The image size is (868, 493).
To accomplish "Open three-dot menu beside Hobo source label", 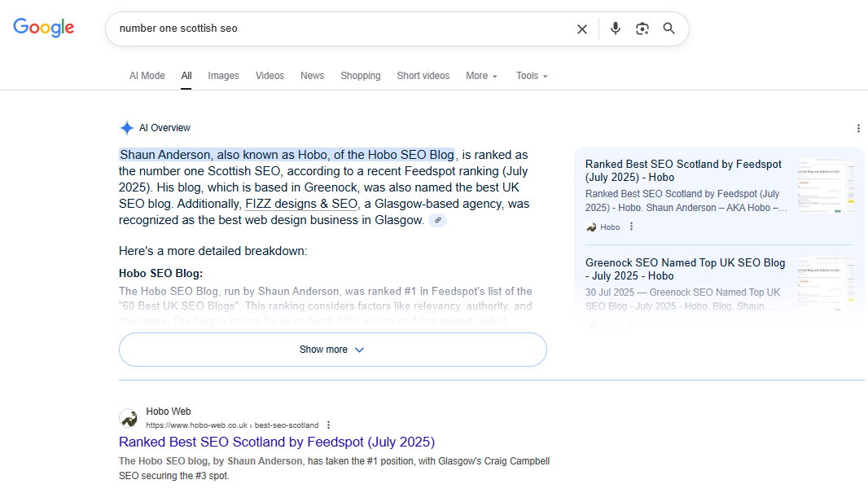I will [x=631, y=227].
